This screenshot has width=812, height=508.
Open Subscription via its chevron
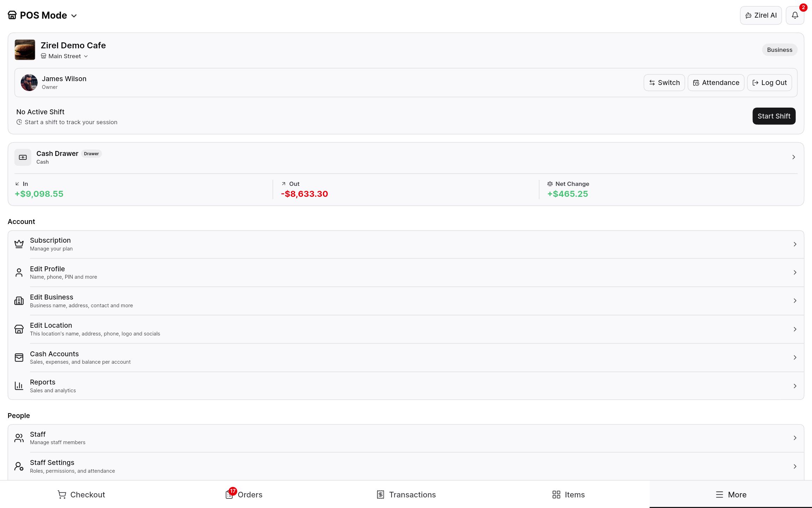tap(795, 244)
